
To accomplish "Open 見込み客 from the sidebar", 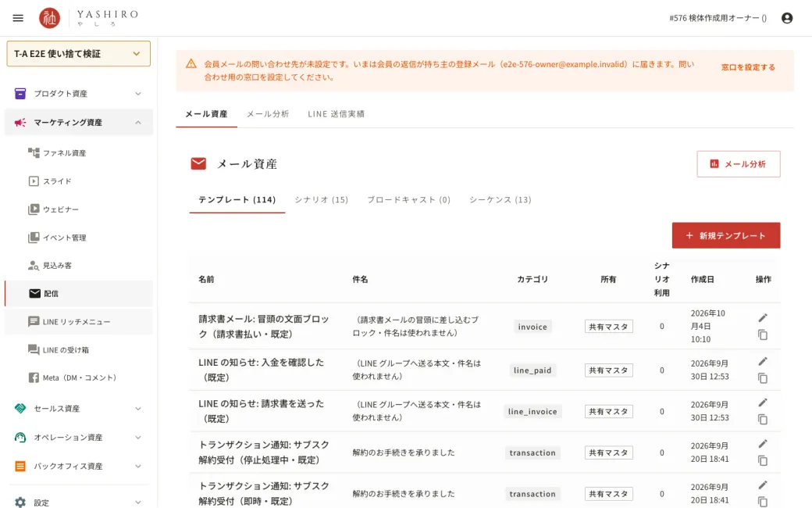I will coord(79,266).
